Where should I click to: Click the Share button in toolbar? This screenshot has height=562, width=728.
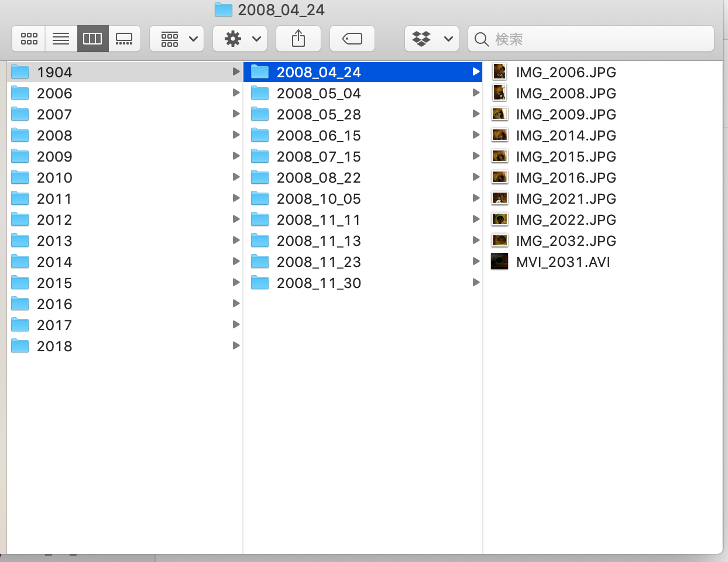(x=298, y=39)
